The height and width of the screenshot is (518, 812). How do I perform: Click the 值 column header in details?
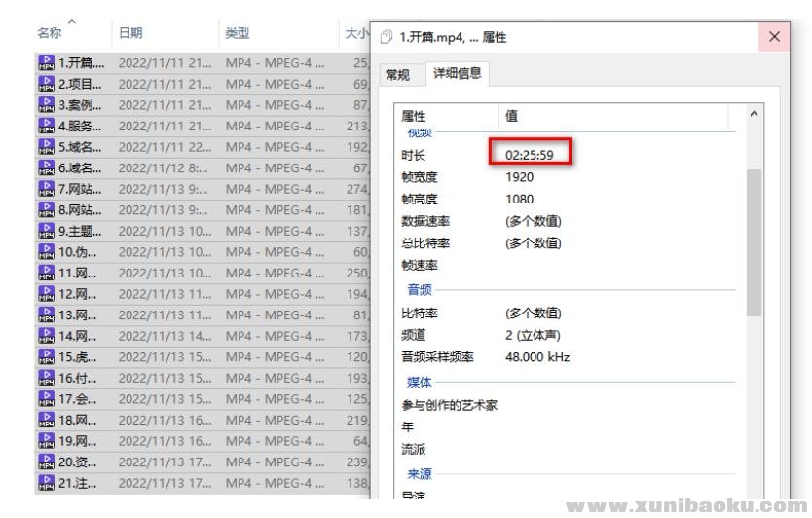click(x=512, y=116)
